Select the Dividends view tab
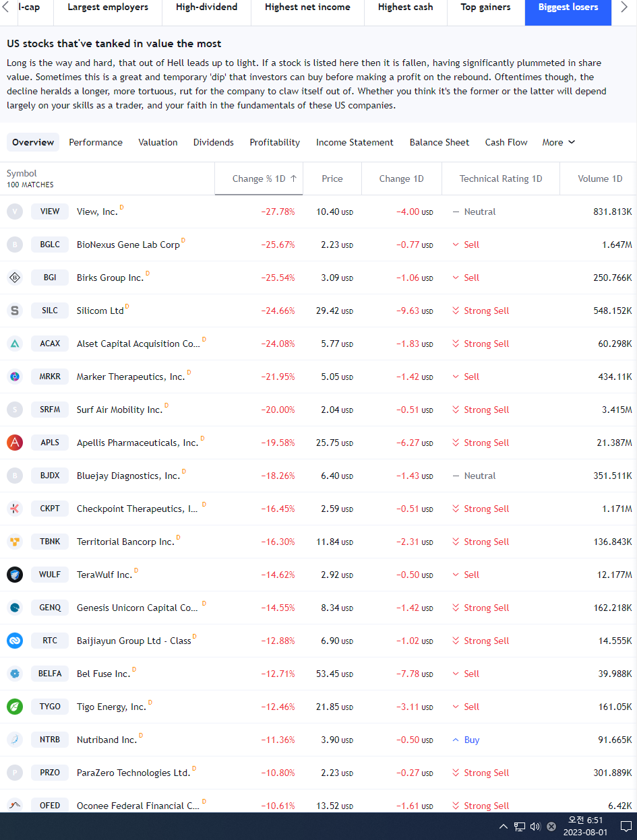This screenshot has width=637, height=840. tap(214, 142)
